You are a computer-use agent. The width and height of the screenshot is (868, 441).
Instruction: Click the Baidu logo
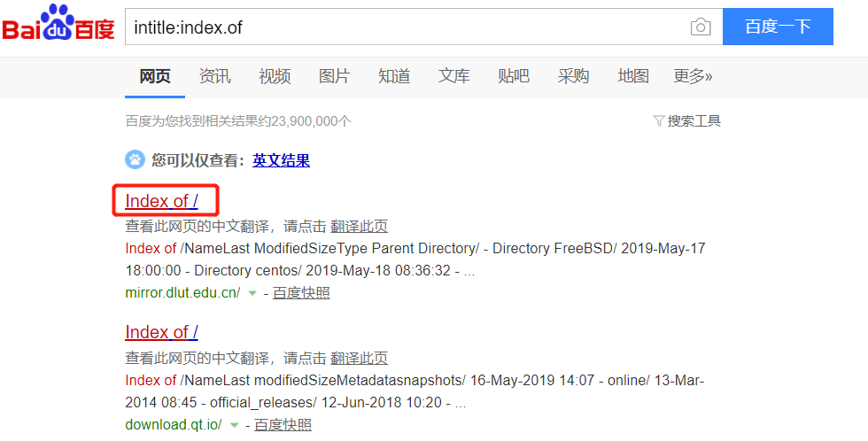58,26
